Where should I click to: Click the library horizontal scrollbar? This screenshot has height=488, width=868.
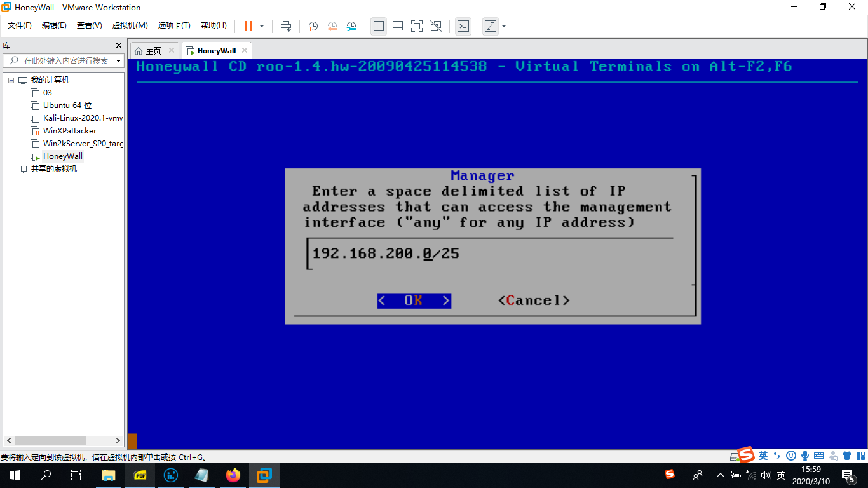pyautogui.click(x=50, y=440)
